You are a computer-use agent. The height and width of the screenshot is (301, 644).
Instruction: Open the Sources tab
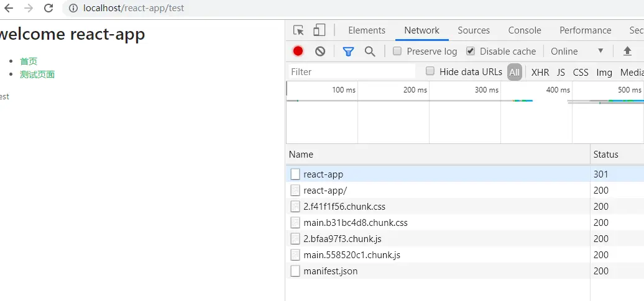474,30
